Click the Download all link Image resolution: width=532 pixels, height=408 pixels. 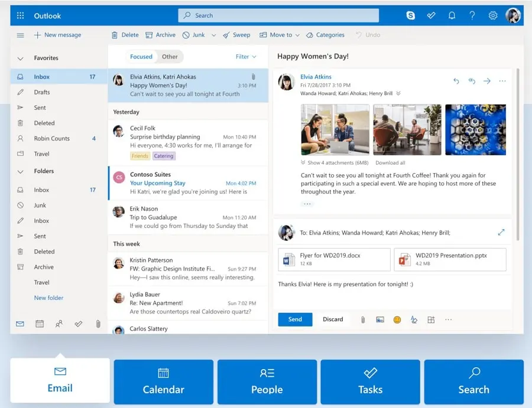(390, 162)
